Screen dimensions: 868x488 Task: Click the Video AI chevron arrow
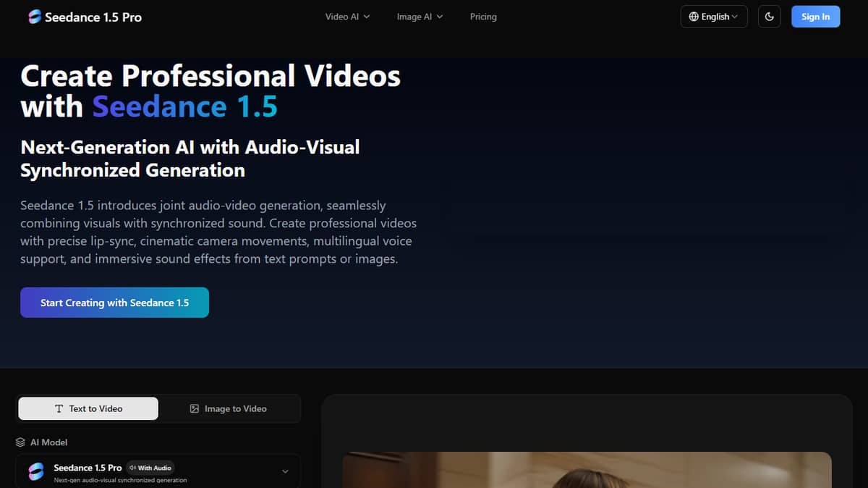366,17
